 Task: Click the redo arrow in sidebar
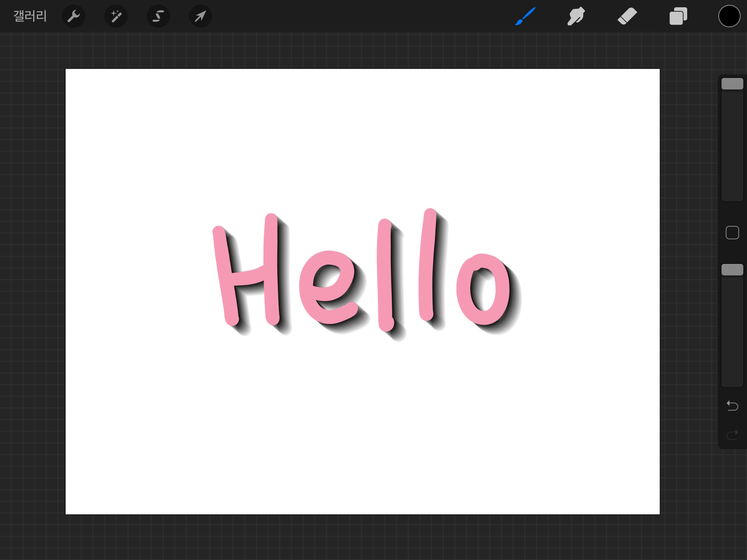[732, 435]
